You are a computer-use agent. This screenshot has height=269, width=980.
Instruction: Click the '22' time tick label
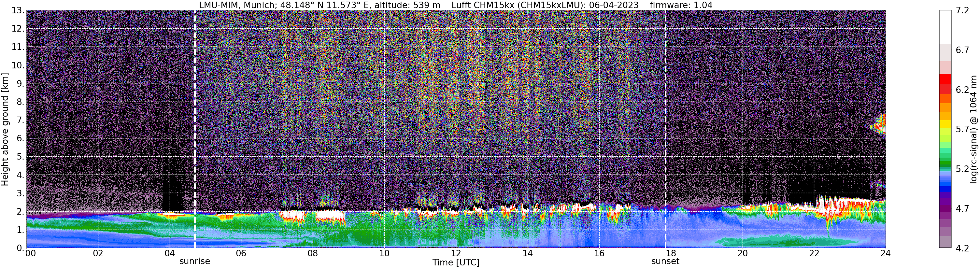pos(814,253)
